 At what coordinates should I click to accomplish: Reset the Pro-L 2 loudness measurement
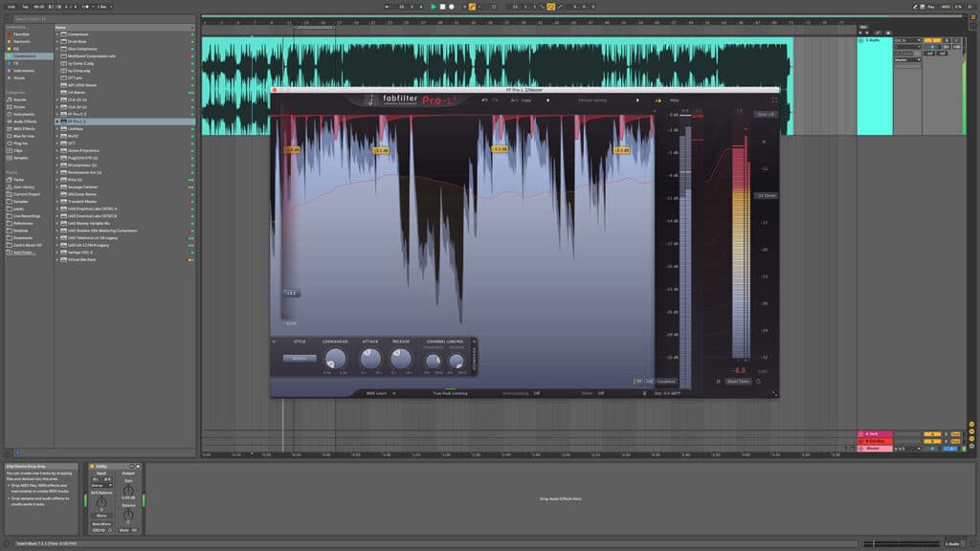(x=759, y=381)
